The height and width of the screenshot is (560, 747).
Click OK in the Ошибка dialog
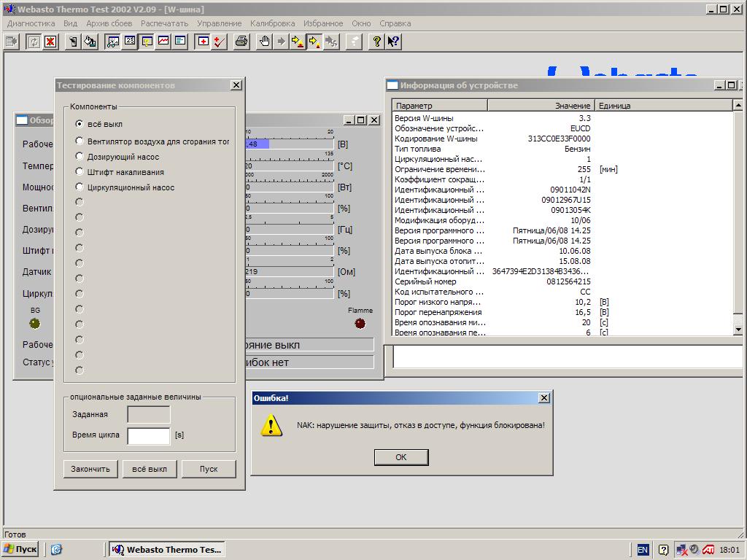(x=401, y=457)
